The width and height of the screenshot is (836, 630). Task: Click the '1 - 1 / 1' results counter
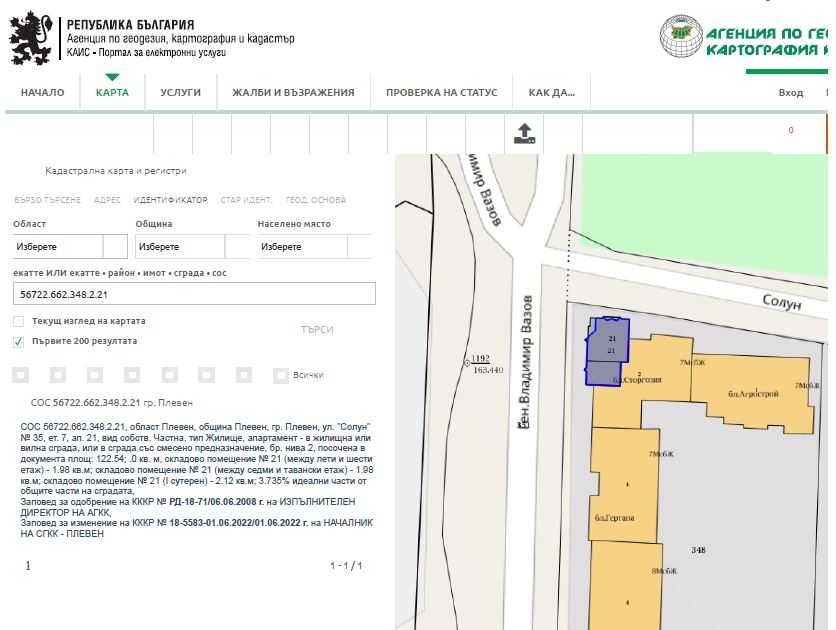click(x=346, y=566)
